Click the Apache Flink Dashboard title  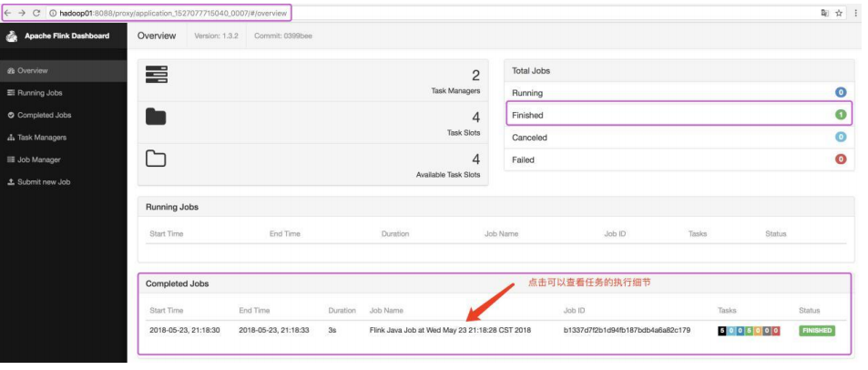tap(67, 36)
